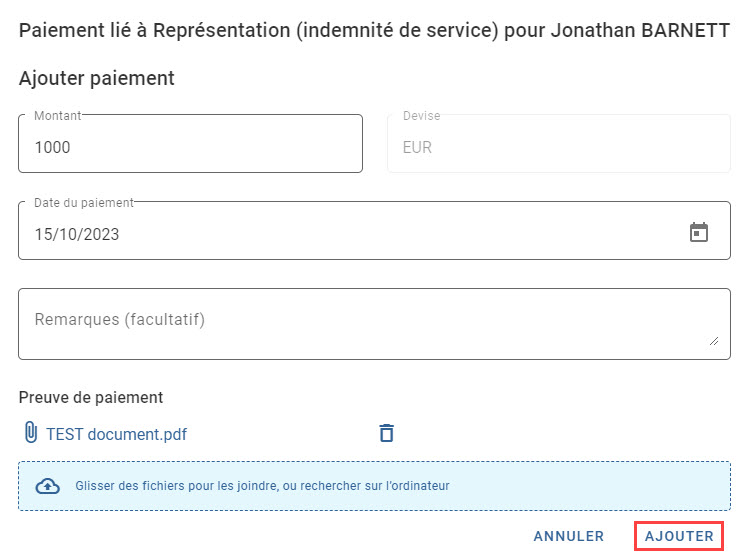
Task: Click the Jonathan BARNETT payment dialog title
Action: pos(374,30)
